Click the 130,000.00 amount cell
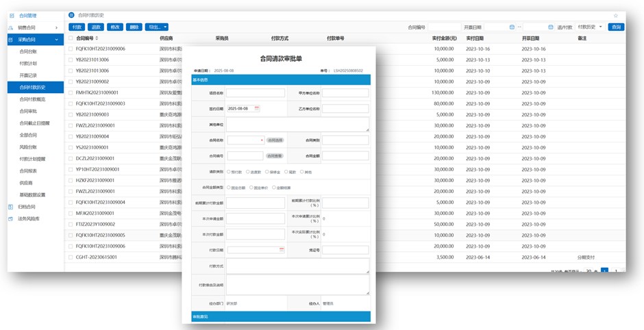644x330 pixels. [443, 92]
